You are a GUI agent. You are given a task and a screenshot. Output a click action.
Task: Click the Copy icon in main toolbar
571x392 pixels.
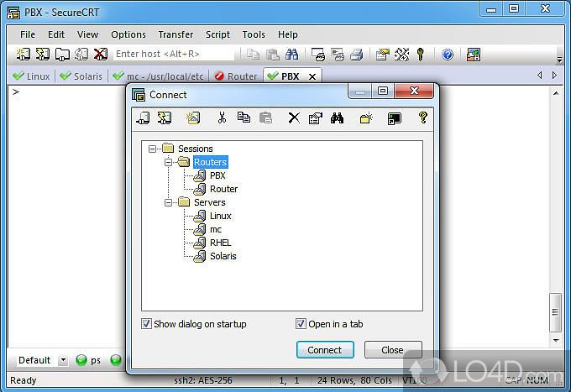pyautogui.click(x=253, y=55)
